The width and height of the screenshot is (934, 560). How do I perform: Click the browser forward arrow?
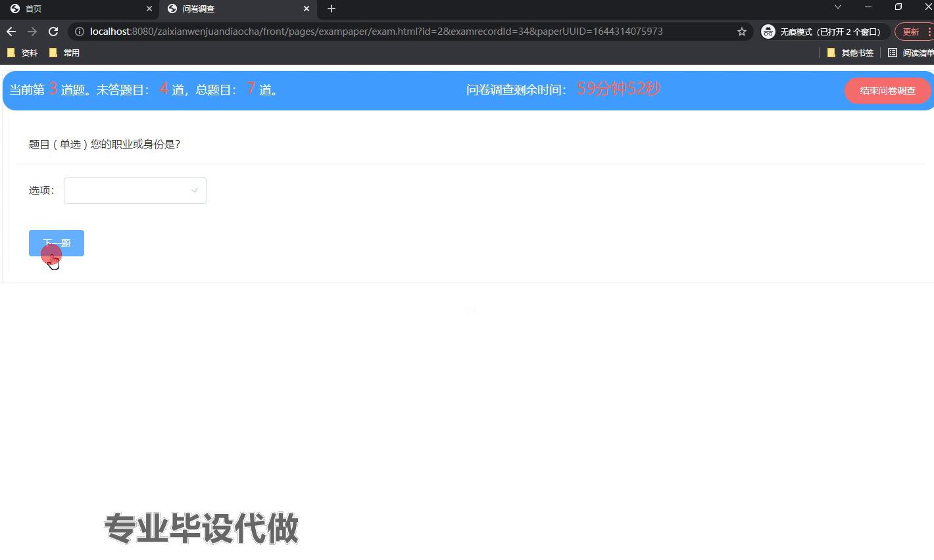pyautogui.click(x=32, y=32)
